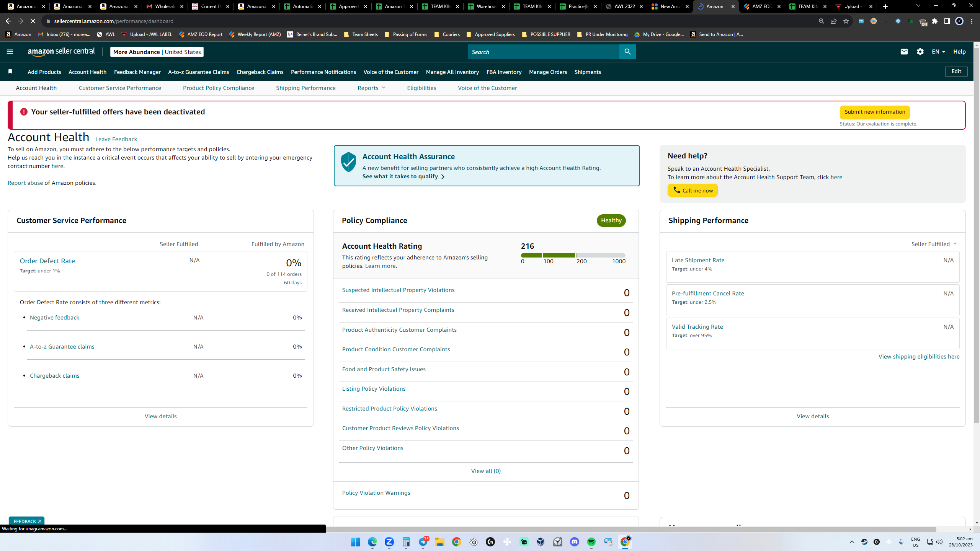Screen dimensions: 980x551
Task: Open the AMZ EOD Report bookmark
Action: tap(201, 34)
